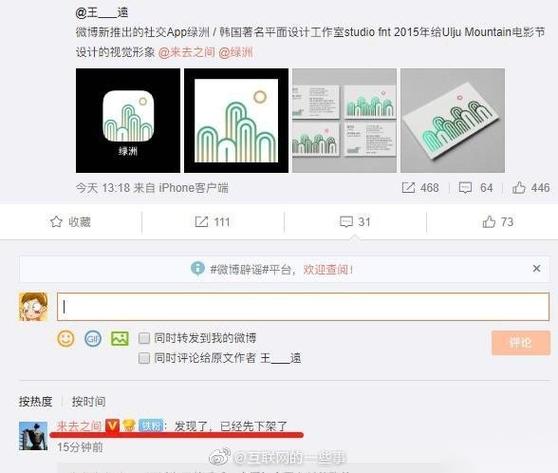Tick 同时评论给原文作者 checkbox
The image size is (558, 473).
point(144,358)
